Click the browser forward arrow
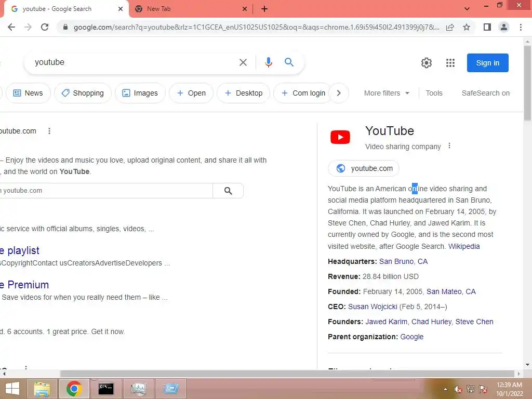This screenshot has height=399, width=532. point(28,27)
